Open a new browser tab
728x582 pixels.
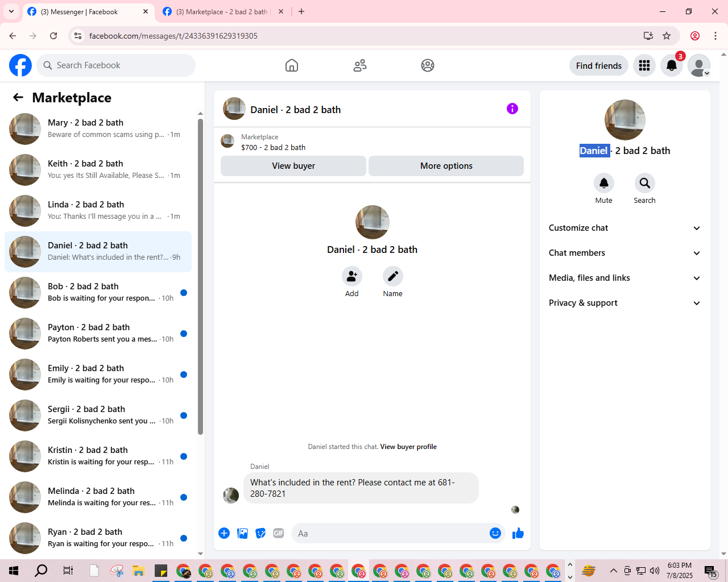pyautogui.click(x=301, y=11)
